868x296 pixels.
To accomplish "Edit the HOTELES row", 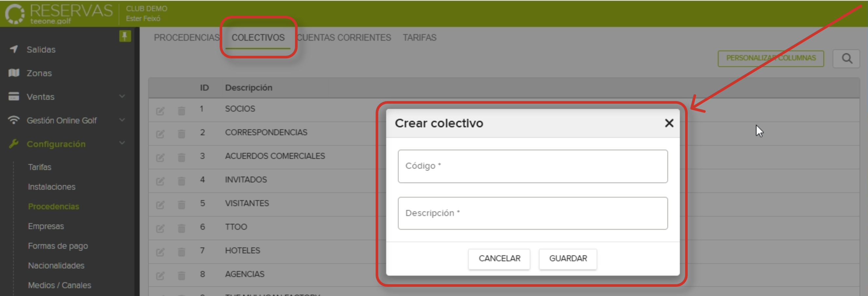I will pos(160,252).
